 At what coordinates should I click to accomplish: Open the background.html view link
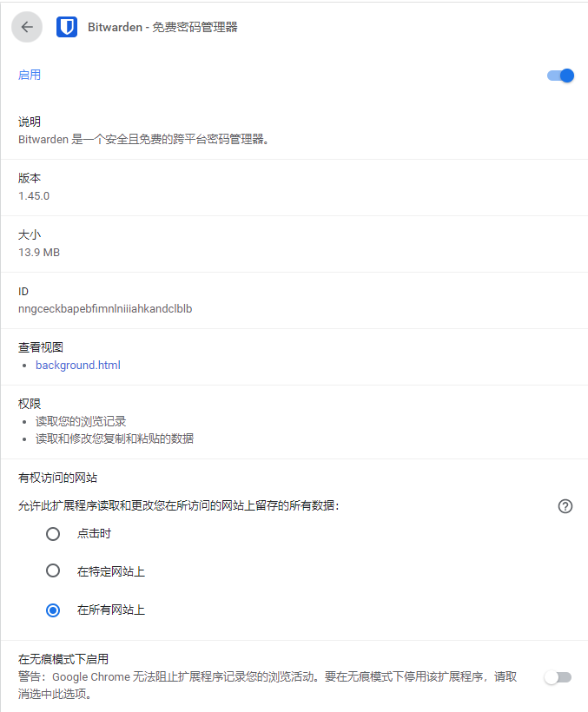tap(78, 365)
